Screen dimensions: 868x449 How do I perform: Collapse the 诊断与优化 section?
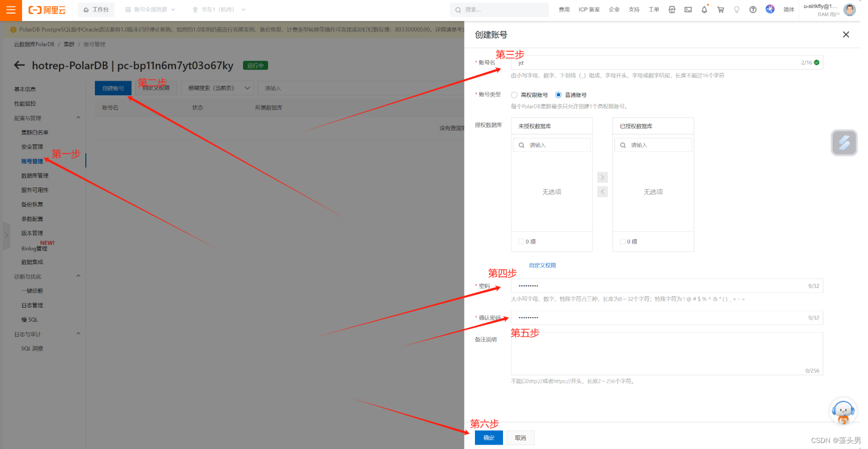click(78, 276)
